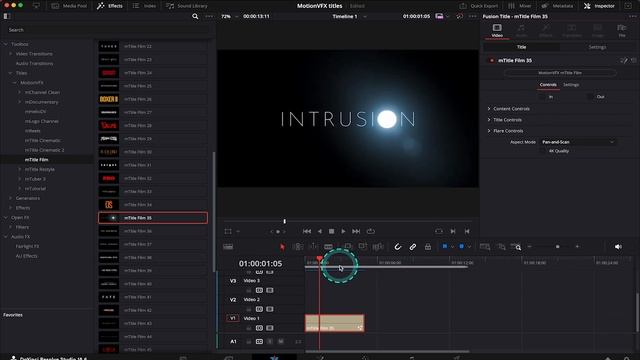Expand the Title Controls section

coord(489,120)
